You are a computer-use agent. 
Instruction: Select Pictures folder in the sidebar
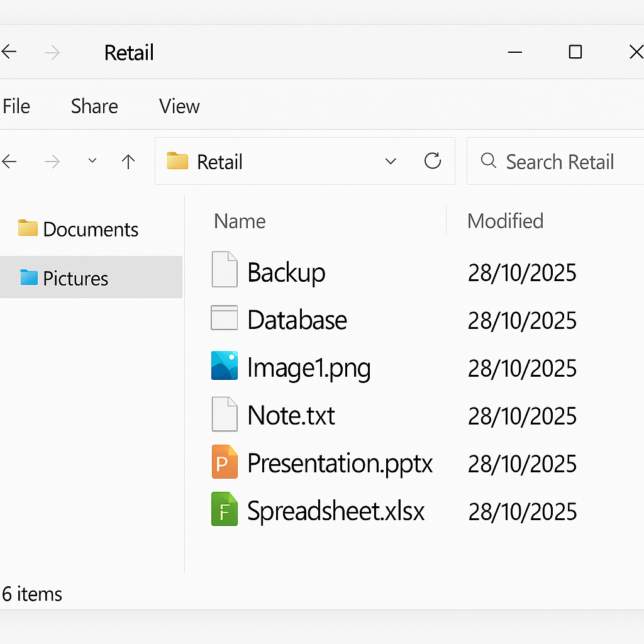click(x=75, y=278)
